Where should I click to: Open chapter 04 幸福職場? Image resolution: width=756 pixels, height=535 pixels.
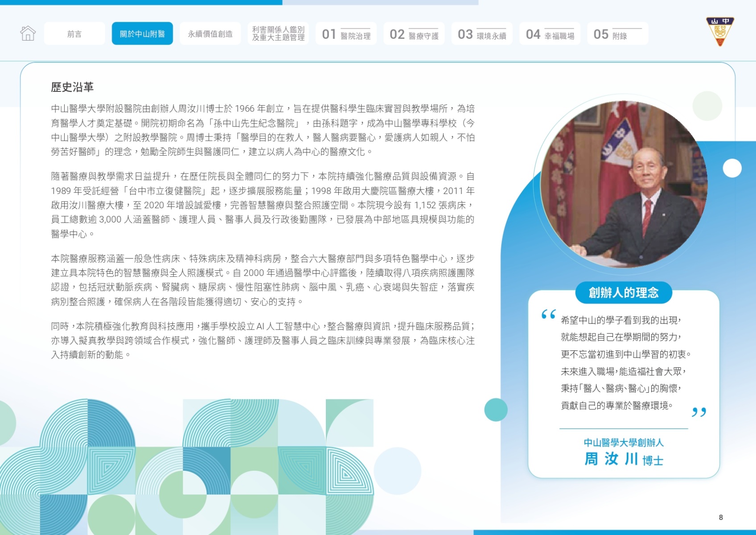point(550,33)
